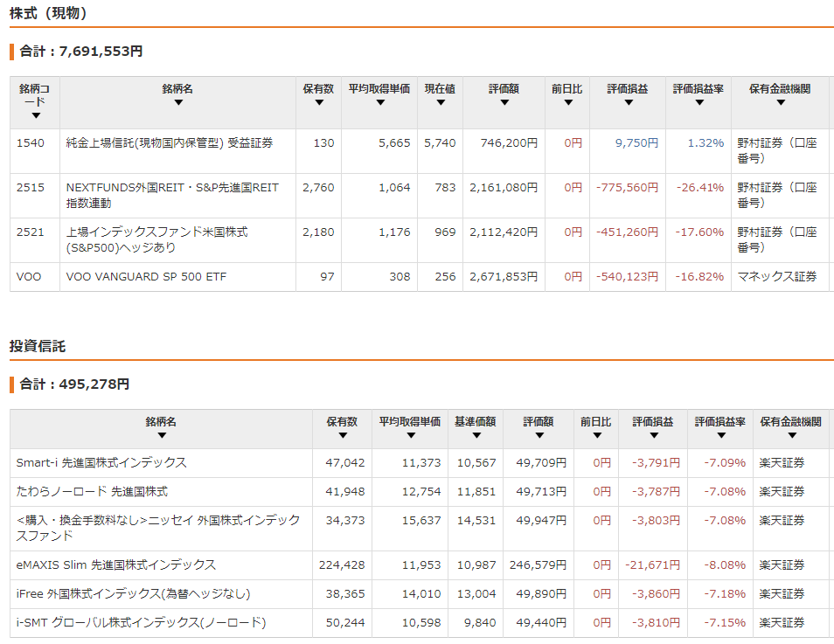Sort stocks table by 評価損益 arrow
The height and width of the screenshot is (644, 834).
[629, 102]
